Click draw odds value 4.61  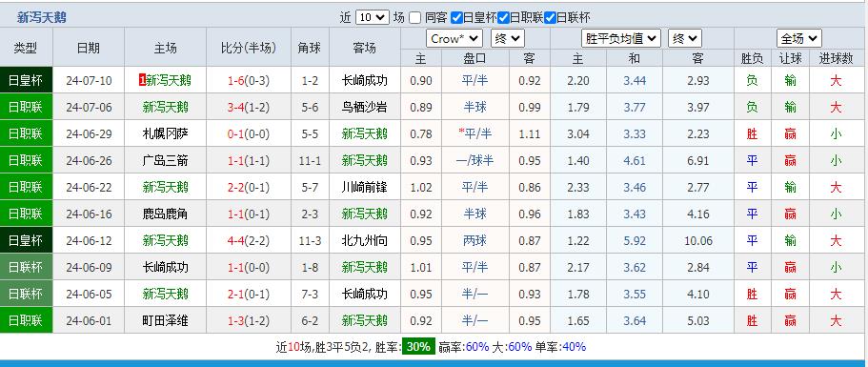click(635, 160)
